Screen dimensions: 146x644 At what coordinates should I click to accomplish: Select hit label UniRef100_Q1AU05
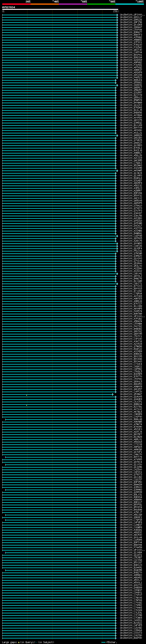pyautogui.click(x=131, y=397)
